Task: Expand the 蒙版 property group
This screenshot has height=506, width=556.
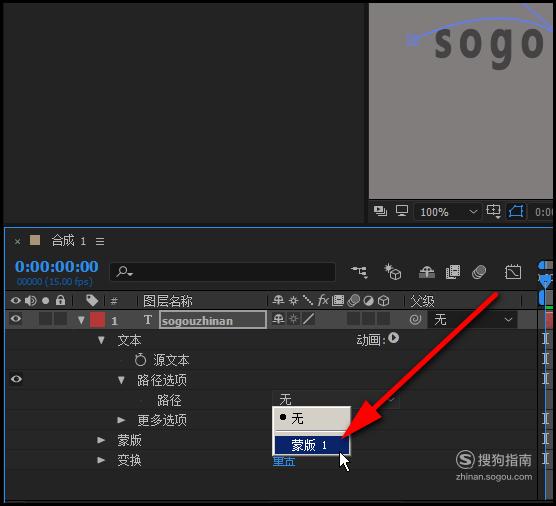Action: pyautogui.click(x=101, y=440)
